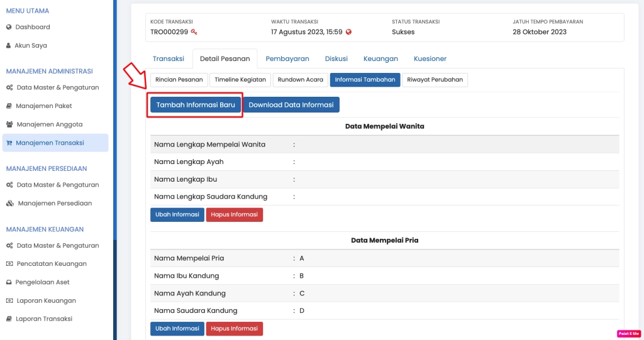Click the Manajemen Transaksi cart icon
644x340 pixels.
[9, 143]
